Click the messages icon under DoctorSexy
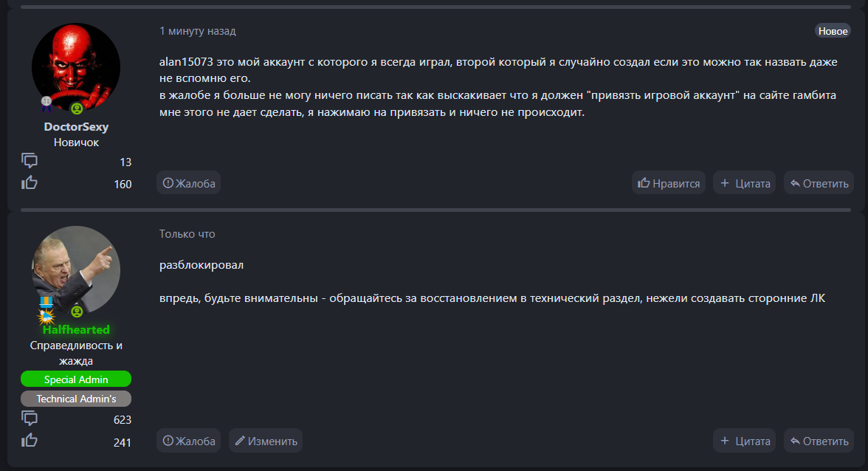 pyautogui.click(x=30, y=161)
